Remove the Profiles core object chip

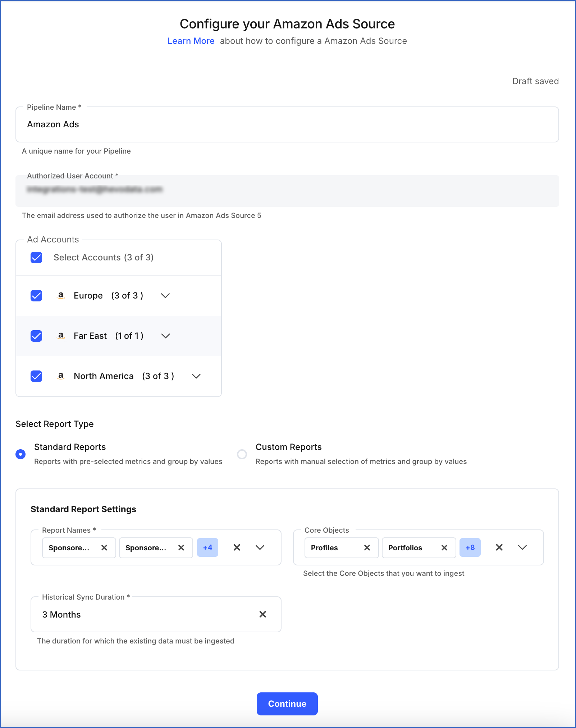coord(367,547)
